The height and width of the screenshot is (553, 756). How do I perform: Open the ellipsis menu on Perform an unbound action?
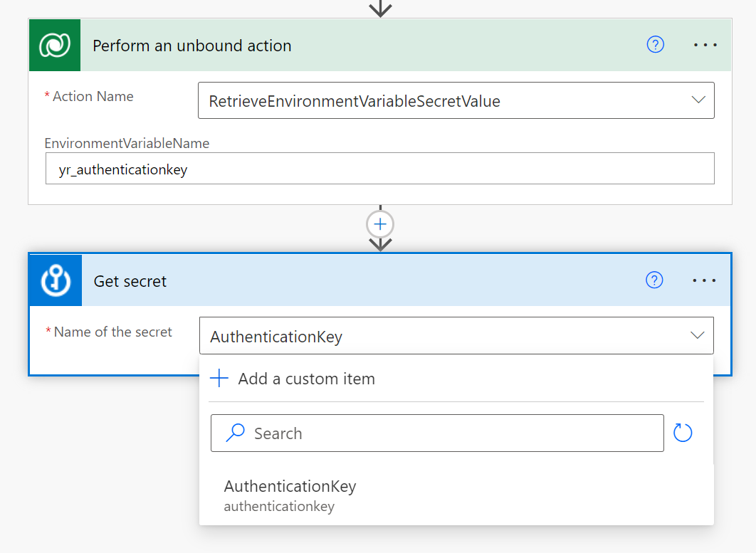(x=705, y=44)
